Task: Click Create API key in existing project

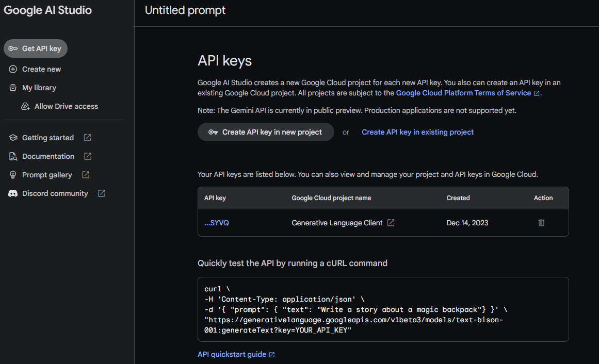Action: pyautogui.click(x=417, y=132)
